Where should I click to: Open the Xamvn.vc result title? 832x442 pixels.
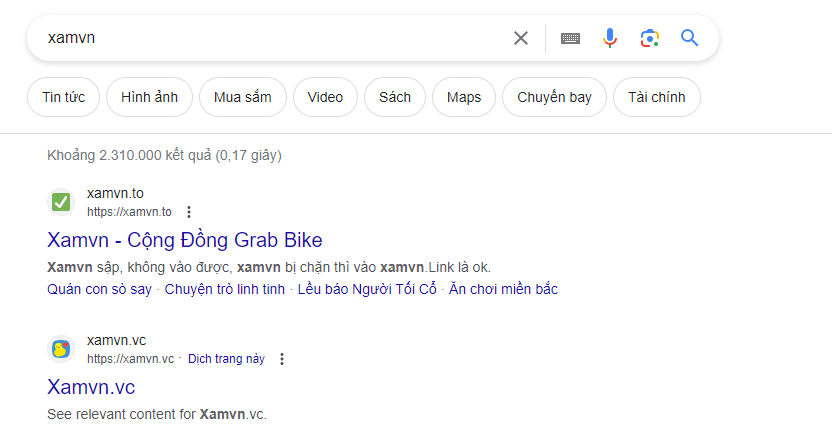tap(91, 387)
